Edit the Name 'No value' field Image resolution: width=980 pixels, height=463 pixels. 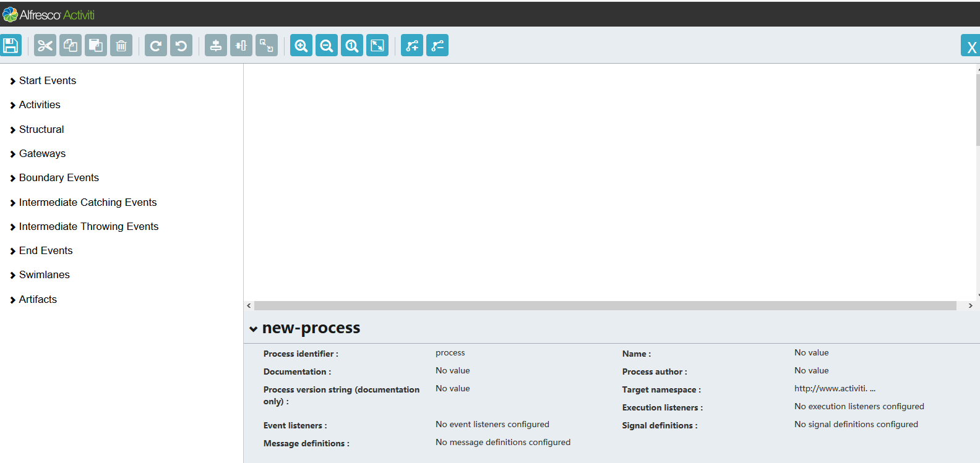click(x=812, y=353)
